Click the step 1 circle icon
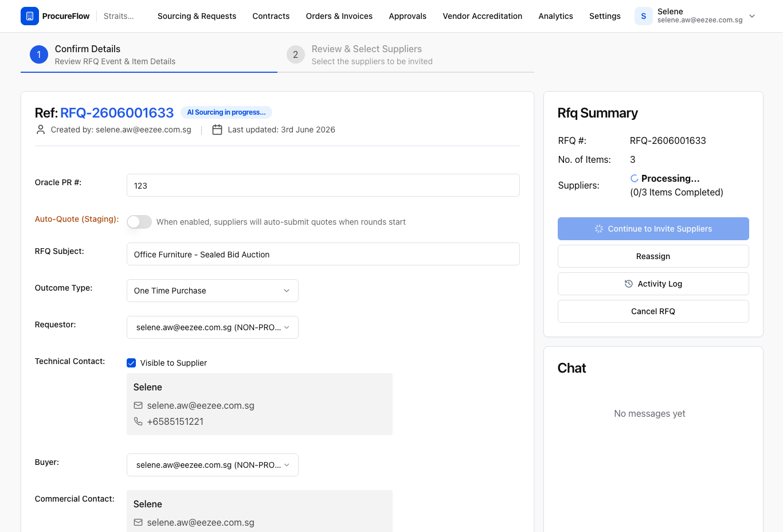 [39, 54]
